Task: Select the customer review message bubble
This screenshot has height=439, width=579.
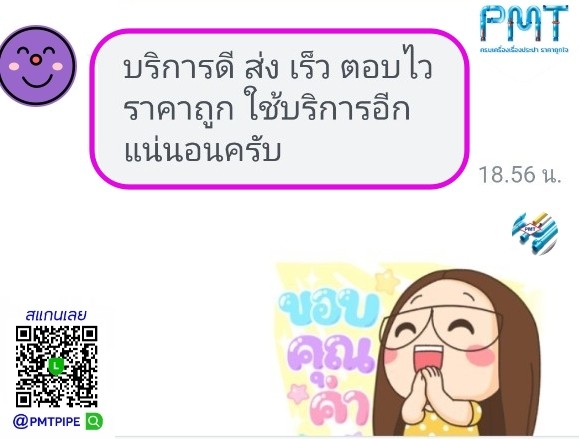Action: click(x=280, y=109)
